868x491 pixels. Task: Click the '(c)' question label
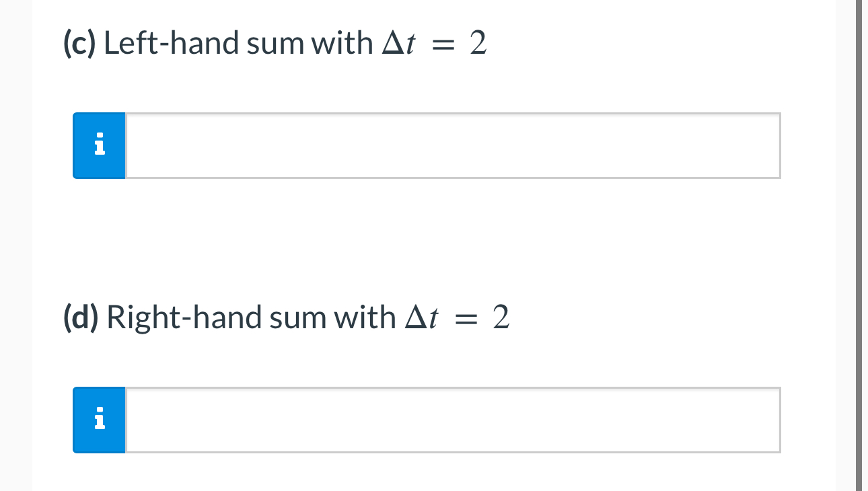coord(78,43)
